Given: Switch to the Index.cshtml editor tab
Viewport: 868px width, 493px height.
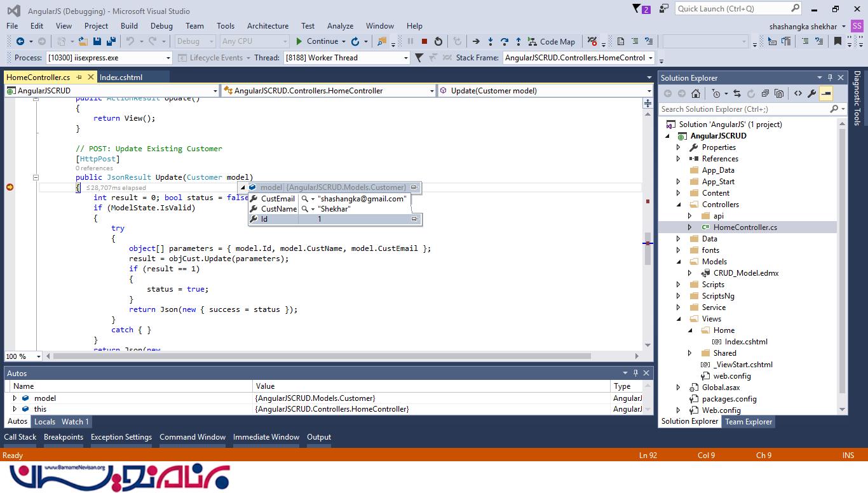Looking at the screenshot, I should 121,77.
